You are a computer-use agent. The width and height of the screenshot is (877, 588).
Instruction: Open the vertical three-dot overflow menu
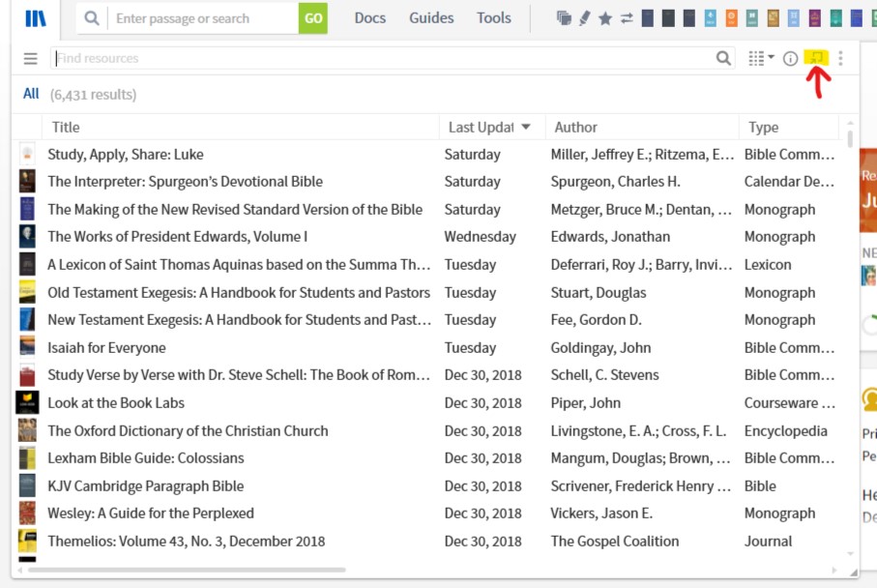click(840, 58)
